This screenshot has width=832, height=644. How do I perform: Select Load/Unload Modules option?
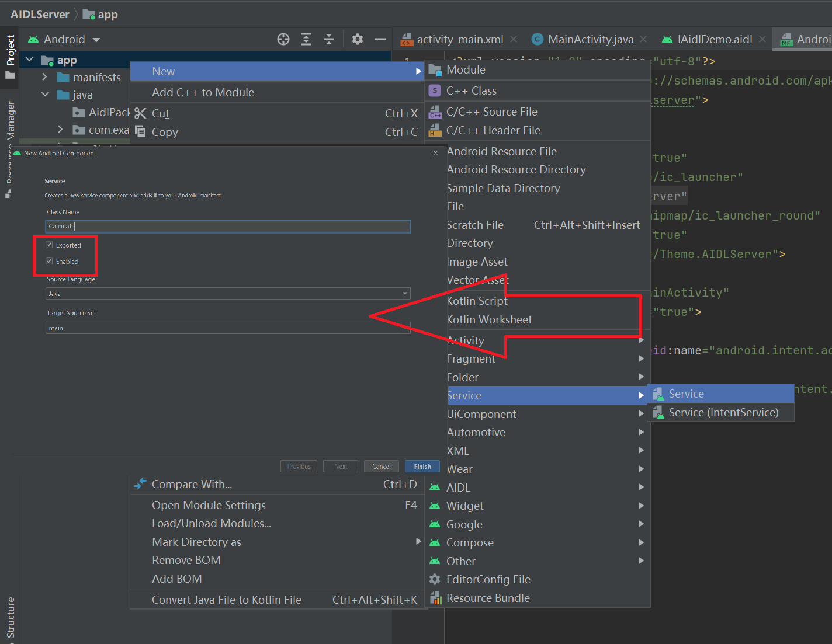pos(276,523)
